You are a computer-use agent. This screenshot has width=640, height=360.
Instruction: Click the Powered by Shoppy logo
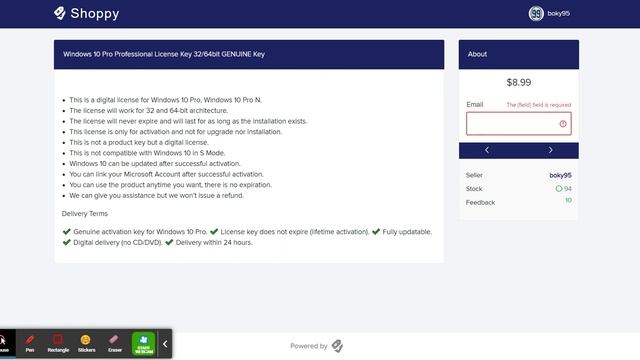coord(337,346)
